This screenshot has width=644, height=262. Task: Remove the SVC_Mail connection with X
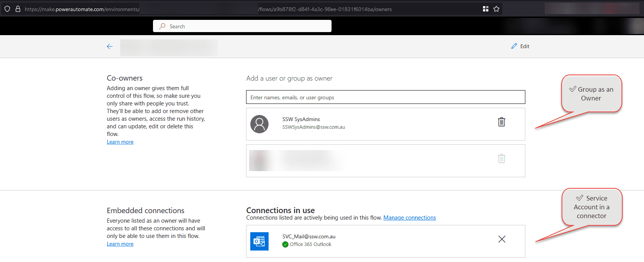click(502, 239)
